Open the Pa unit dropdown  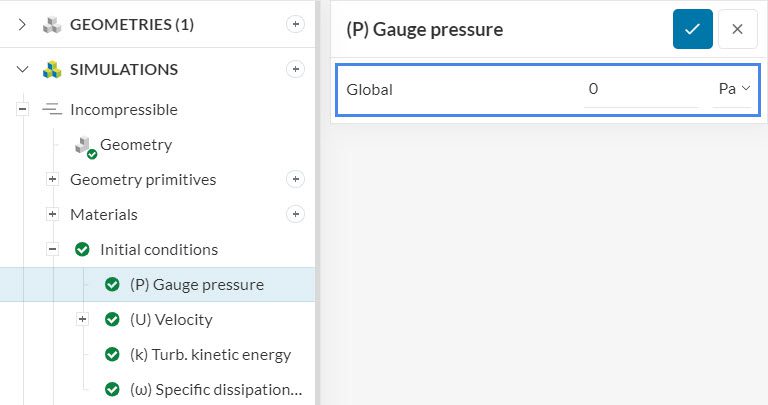(x=733, y=89)
